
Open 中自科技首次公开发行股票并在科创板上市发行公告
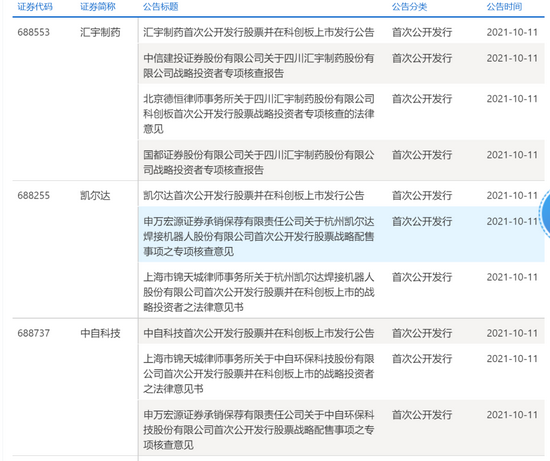259,333
